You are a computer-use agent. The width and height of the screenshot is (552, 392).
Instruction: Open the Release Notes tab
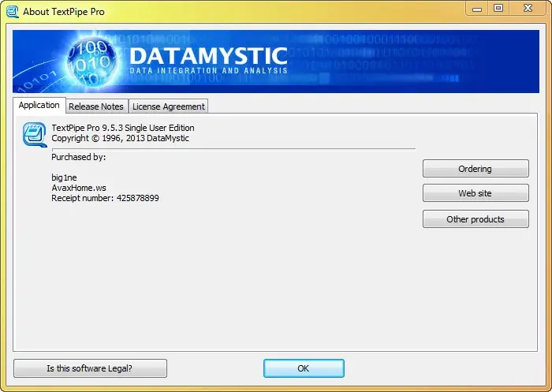click(x=96, y=106)
